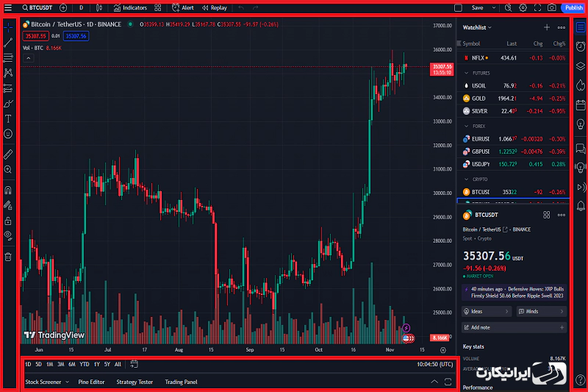
Task: Undo last chart action
Action: tap(241, 8)
